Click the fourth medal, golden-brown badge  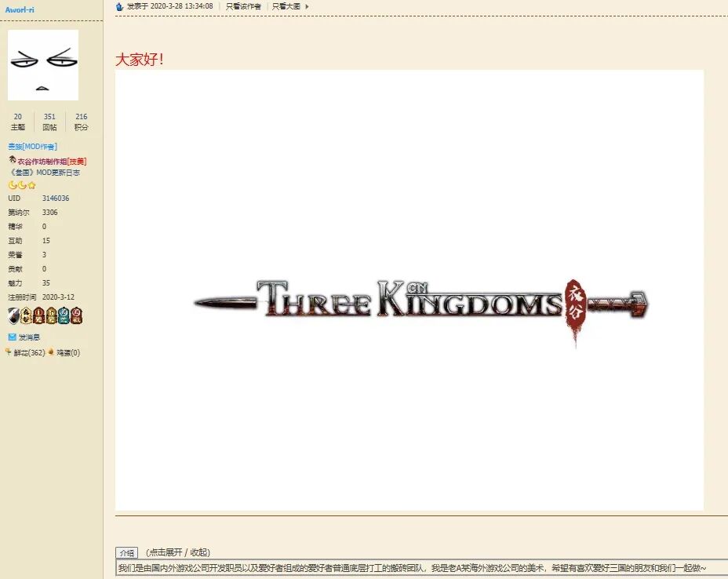(x=51, y=315)
